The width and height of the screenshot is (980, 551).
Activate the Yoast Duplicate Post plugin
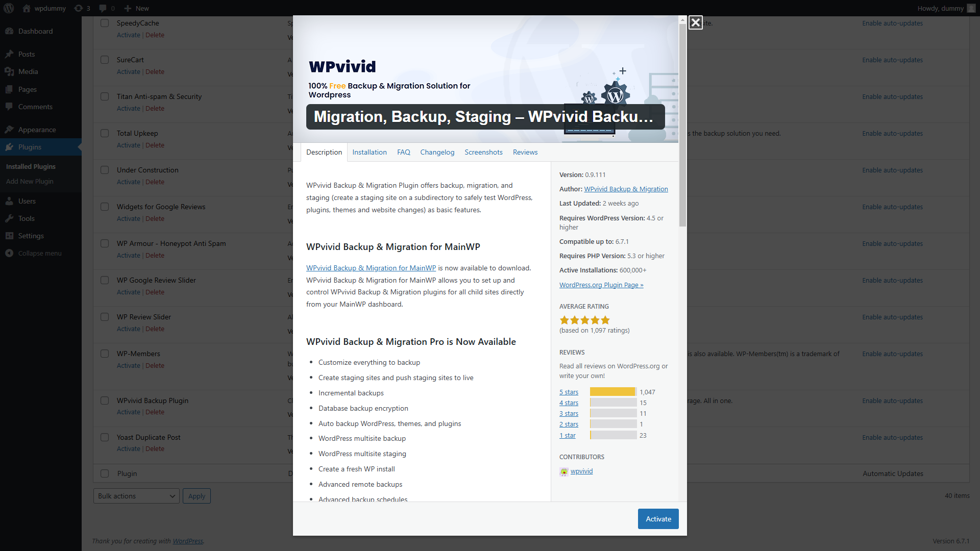pos(128,449)
